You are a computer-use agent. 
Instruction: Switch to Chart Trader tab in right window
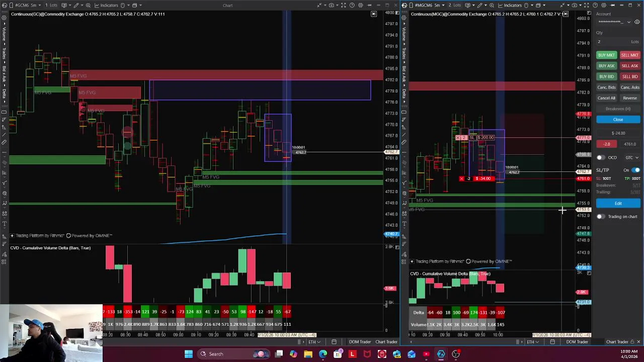(617, 342)
